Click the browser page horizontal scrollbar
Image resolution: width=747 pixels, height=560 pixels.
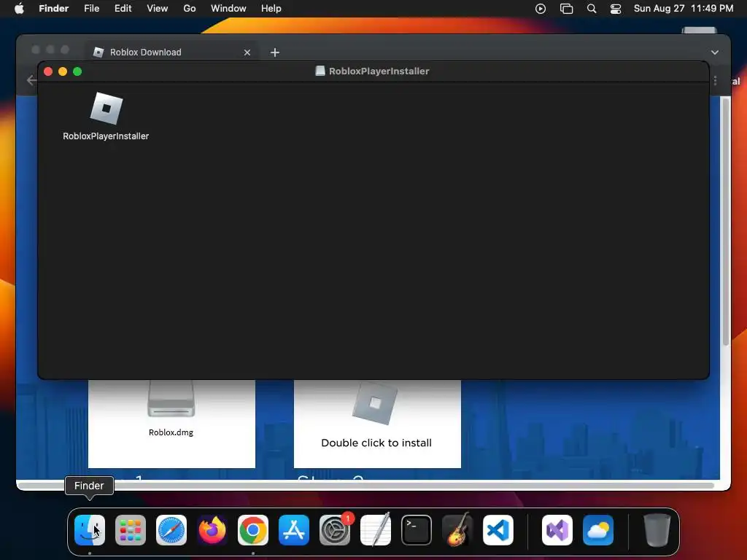pos(367,485)
